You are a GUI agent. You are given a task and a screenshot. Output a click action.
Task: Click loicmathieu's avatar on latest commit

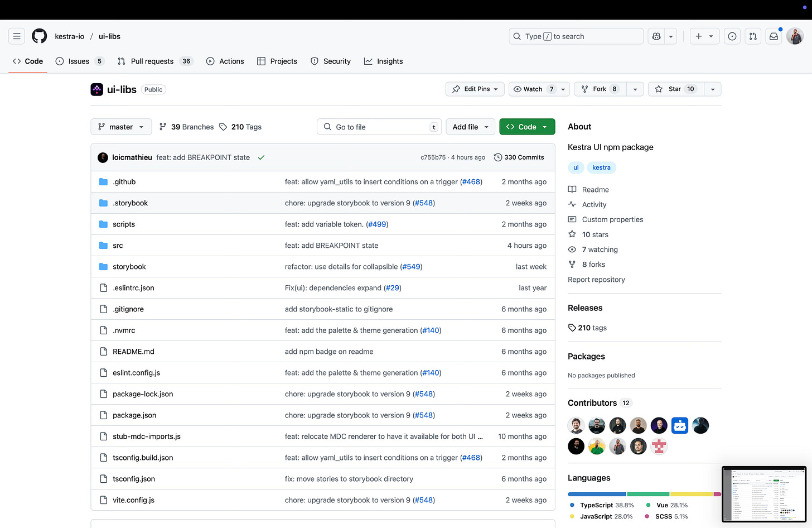click(103, 157)
